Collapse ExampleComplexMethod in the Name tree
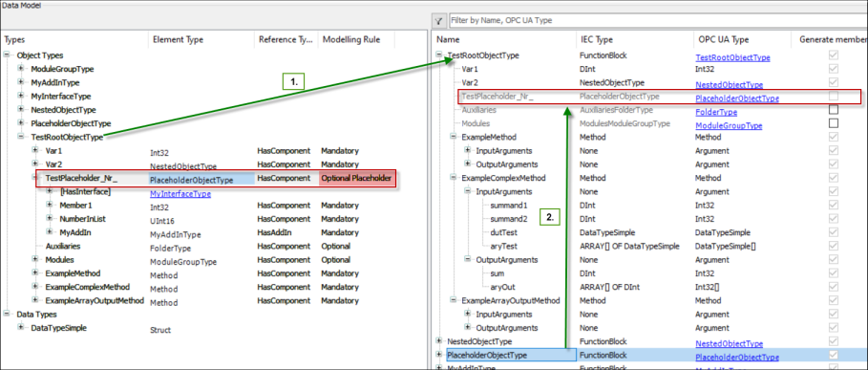Viewport: 868px width, 370px height. click(x=454, y=178)
